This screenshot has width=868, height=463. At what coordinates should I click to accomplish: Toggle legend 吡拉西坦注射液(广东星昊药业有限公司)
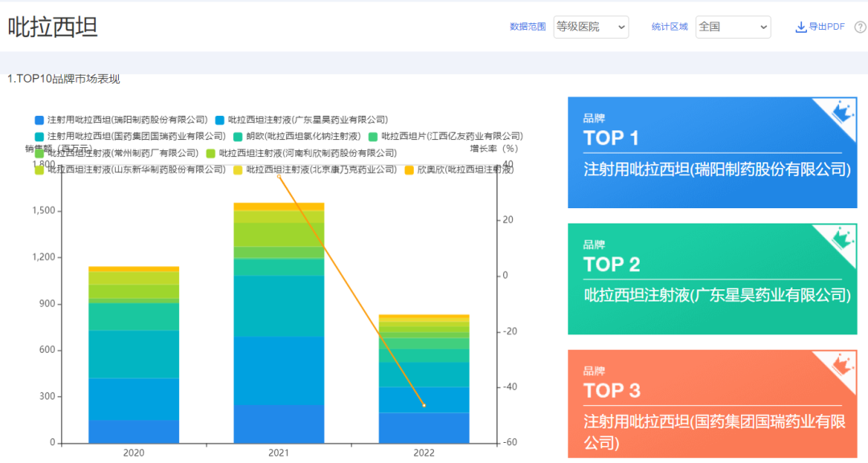(301, 120)
